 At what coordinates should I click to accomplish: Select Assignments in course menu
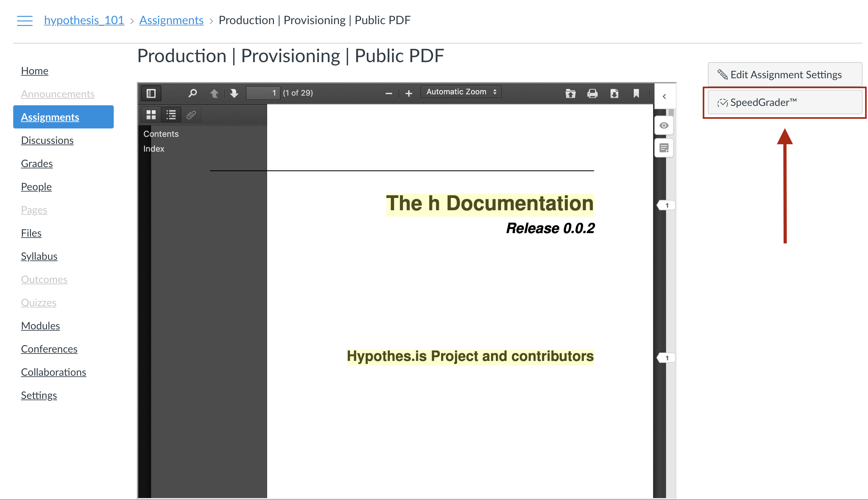coord(63,117)
